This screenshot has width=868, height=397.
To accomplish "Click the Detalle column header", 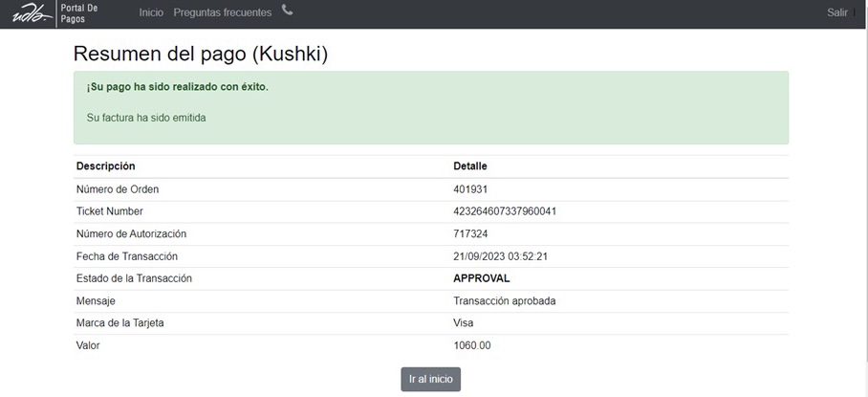I will coord(469,166).
